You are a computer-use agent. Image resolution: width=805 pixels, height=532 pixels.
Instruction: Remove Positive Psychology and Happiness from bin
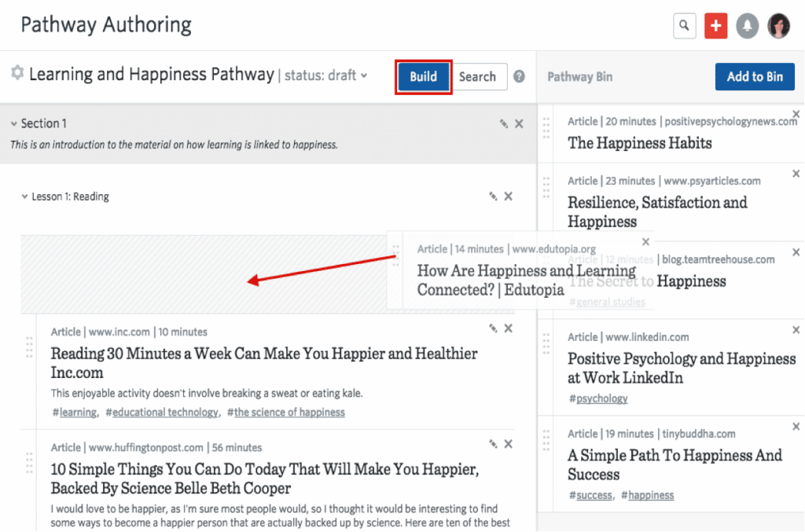pyautogui.click(x=796, y=330)
